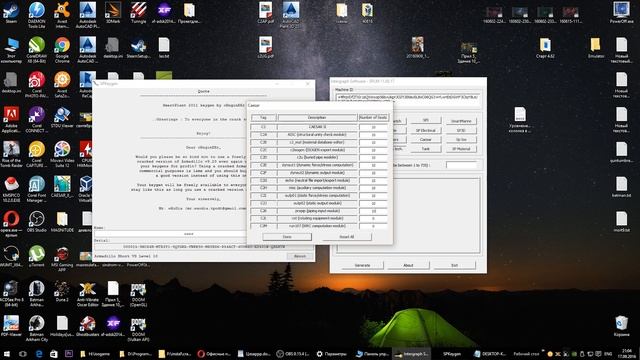The image size is (640, 360).
Task: Open Google Chrome from the desktop
Action: (62, 49)
